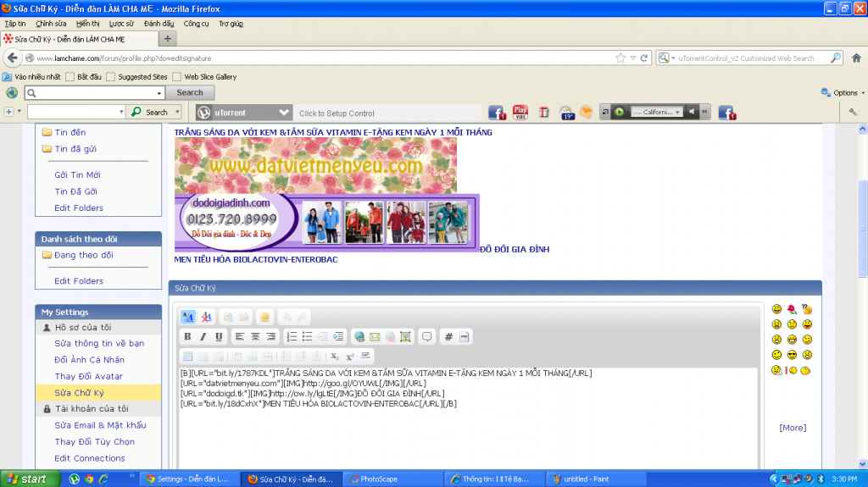Mute the radio player in toolbar
The image size is (868, 487).
click(692, 112)
